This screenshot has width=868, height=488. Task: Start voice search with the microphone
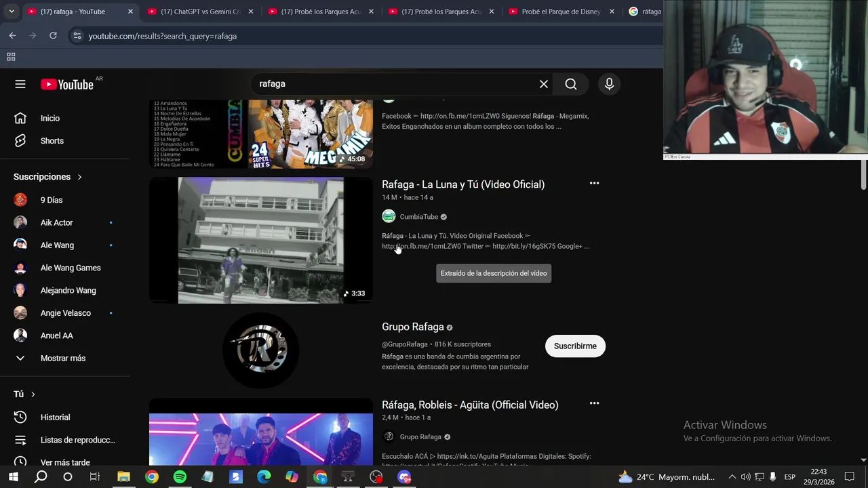[609, 84]
